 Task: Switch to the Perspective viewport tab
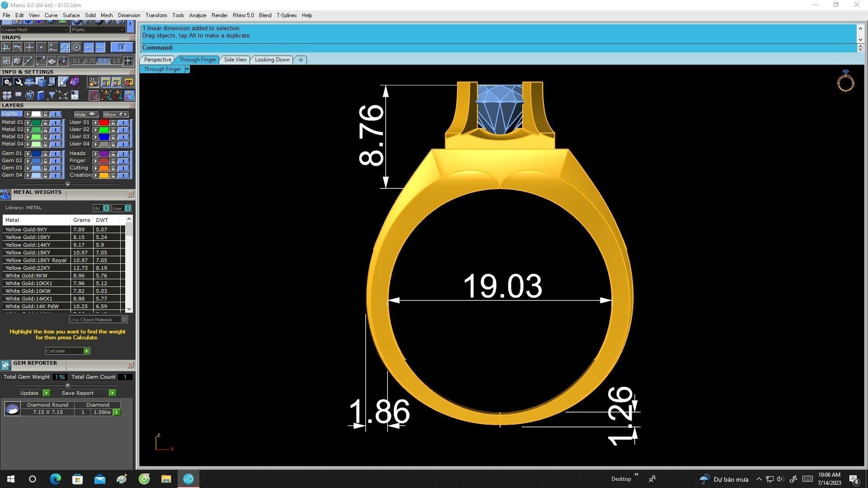(x=157, y=60)
